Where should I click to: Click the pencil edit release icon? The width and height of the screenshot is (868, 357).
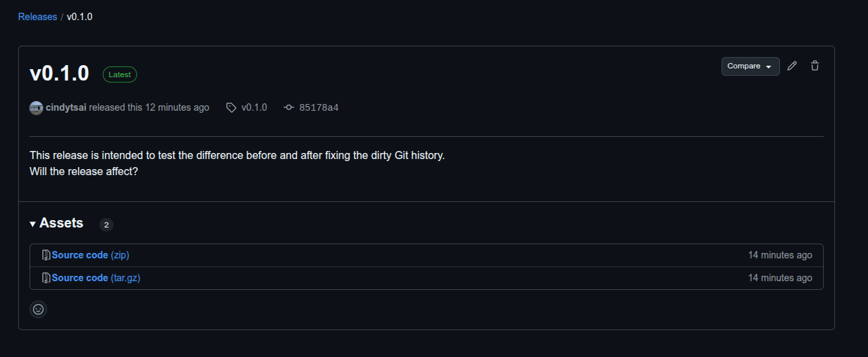click(x=792, y=66)
